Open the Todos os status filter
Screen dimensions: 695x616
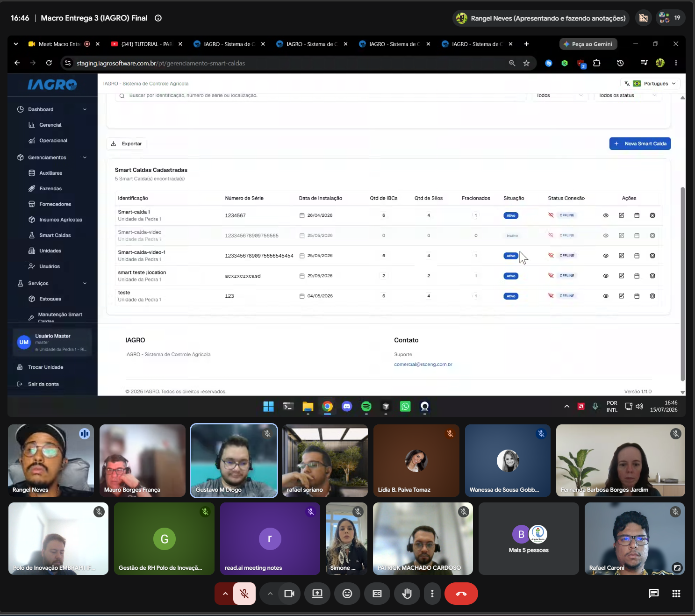[627, 95]
